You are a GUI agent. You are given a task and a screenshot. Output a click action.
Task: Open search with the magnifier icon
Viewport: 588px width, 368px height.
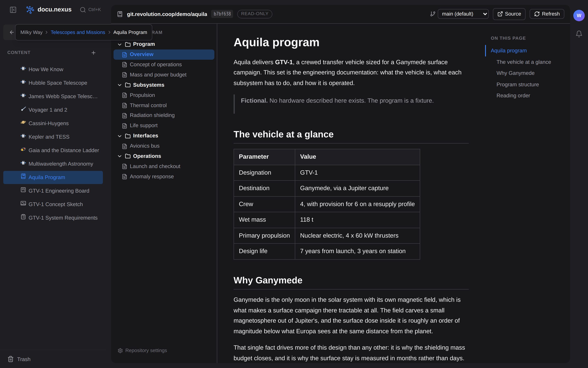[x=83, y=10]
